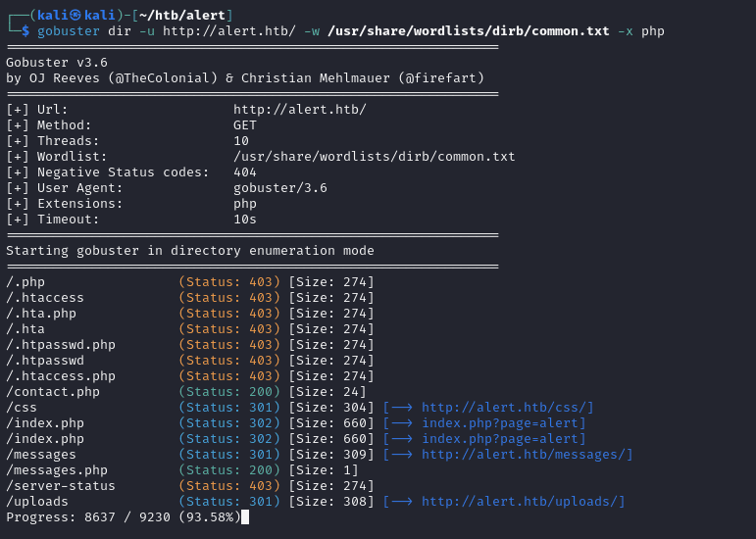Click the http://alert.htb/ value in the Url row
Image resolution: width=756 pixels, height=539 pixels.
point(299,110)
